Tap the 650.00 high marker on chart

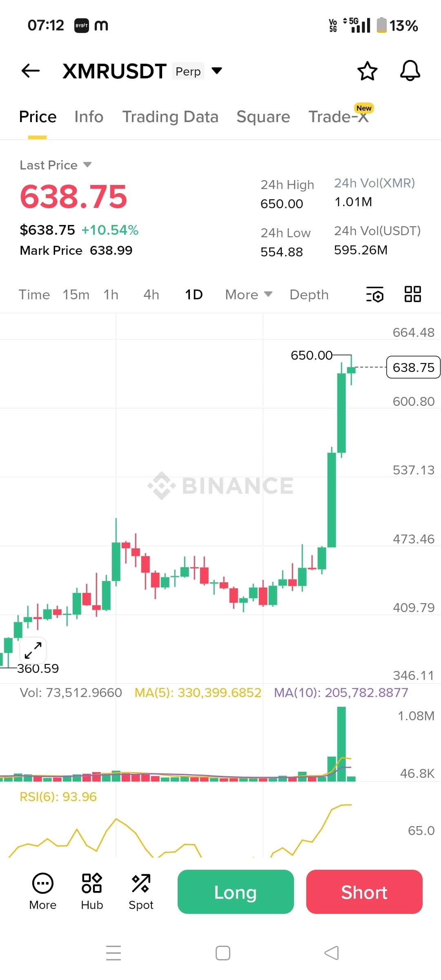coord(312,355)
